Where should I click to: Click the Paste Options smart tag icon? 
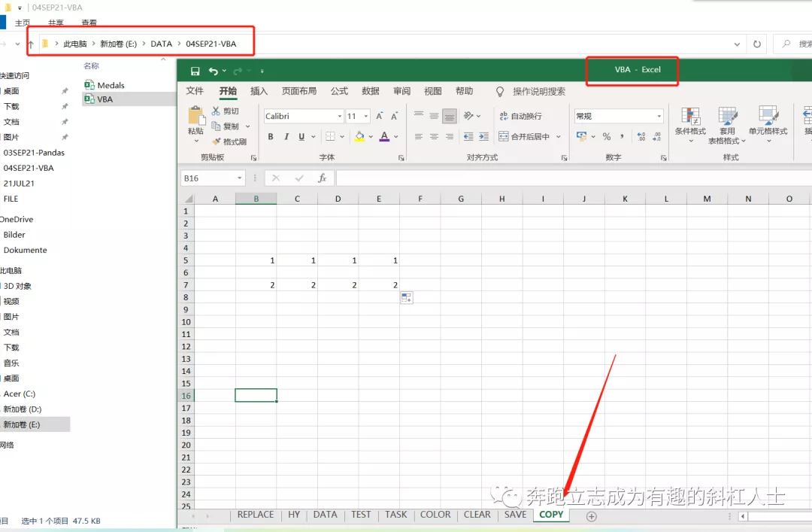click(407, 298)
